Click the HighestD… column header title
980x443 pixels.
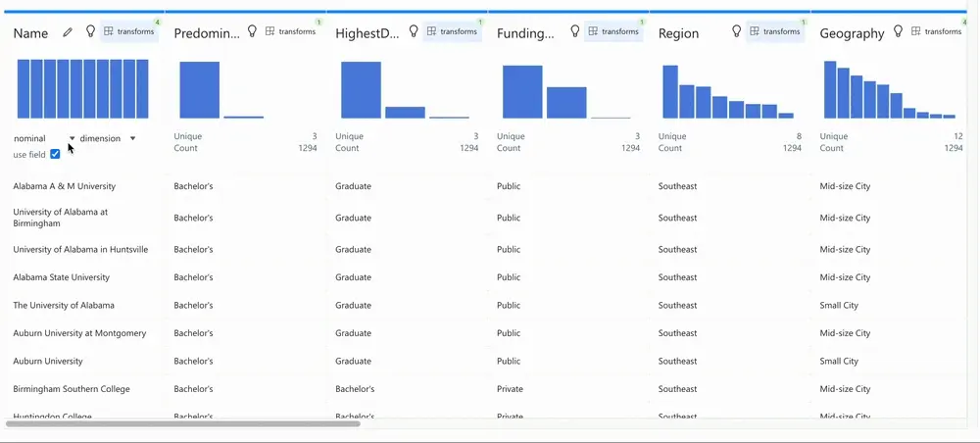click(x=367, y=33)
